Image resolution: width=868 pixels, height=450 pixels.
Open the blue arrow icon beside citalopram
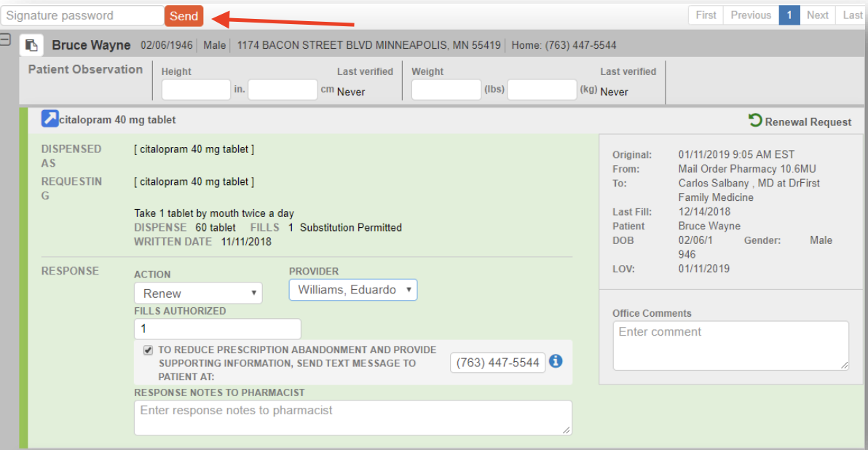[50, 119]
